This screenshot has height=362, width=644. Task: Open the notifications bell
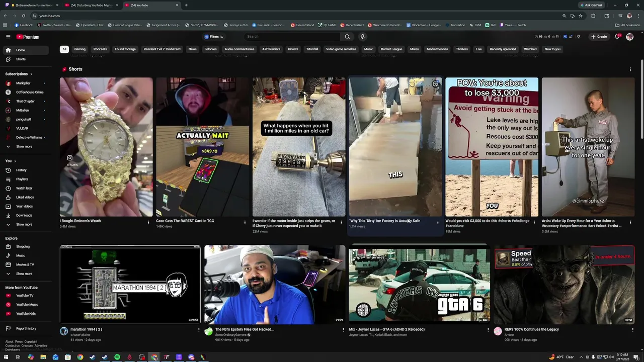617,37
